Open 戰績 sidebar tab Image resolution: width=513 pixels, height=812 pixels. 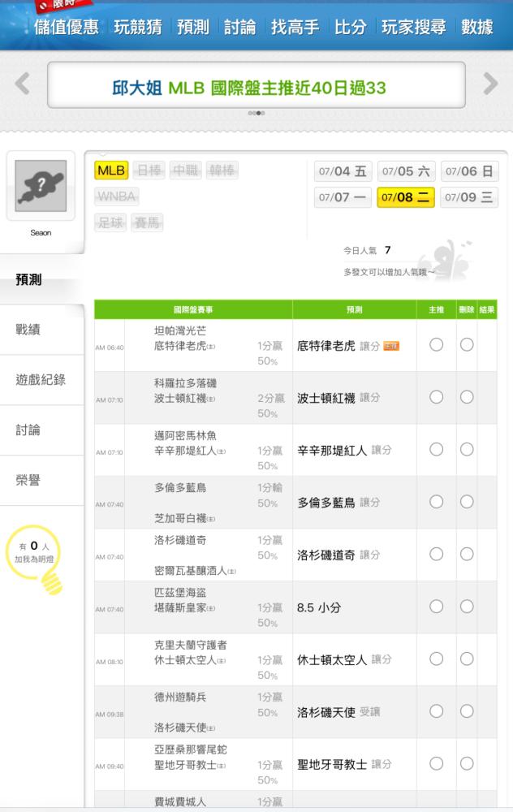click(29, 330)
